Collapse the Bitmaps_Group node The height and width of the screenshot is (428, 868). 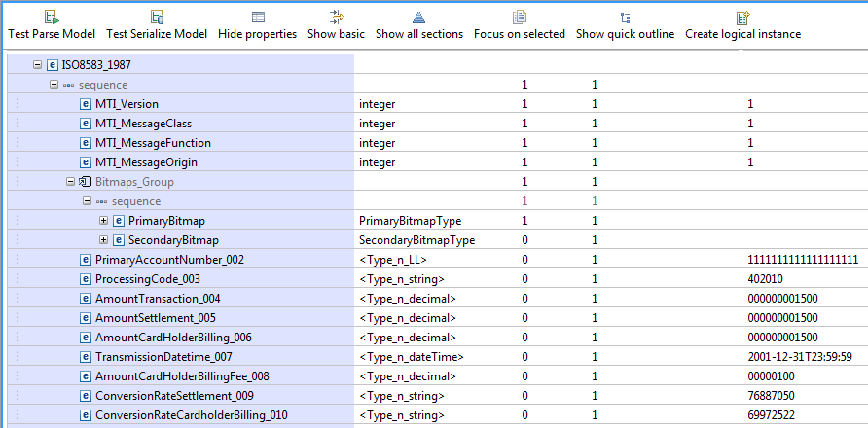(x=70, y=182)
